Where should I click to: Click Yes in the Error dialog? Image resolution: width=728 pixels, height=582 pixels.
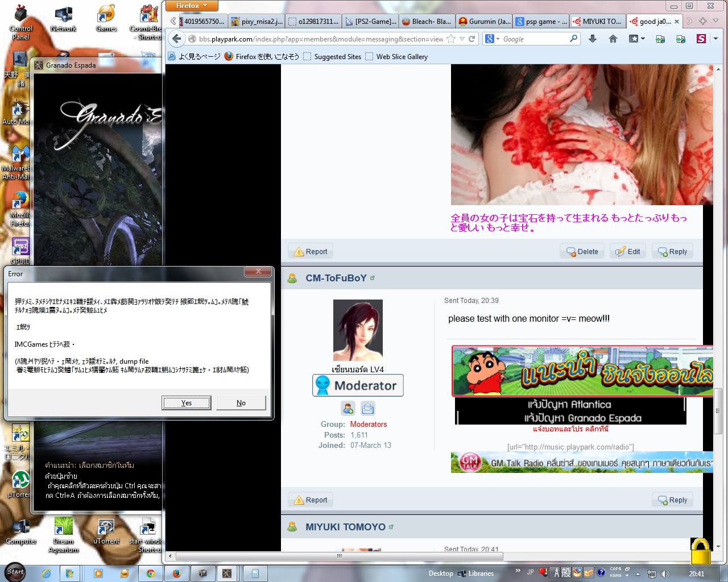pyautogui.click(x=187, y=403)
